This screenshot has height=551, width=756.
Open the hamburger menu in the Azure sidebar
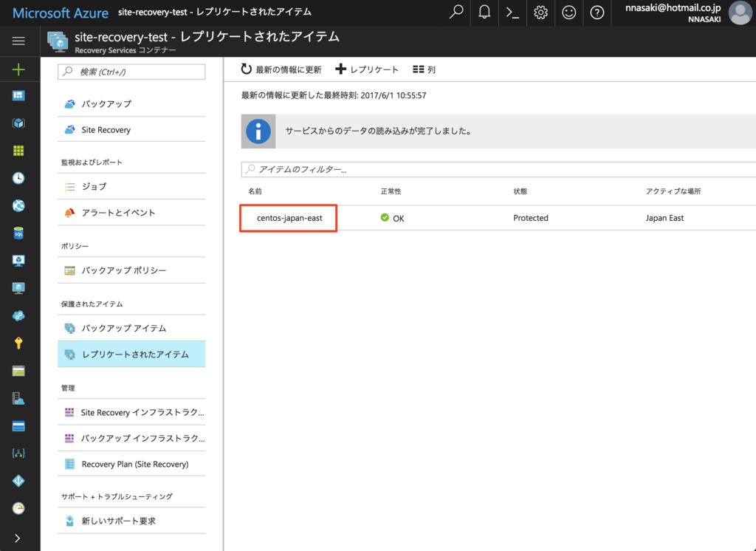tap(18, 41)
